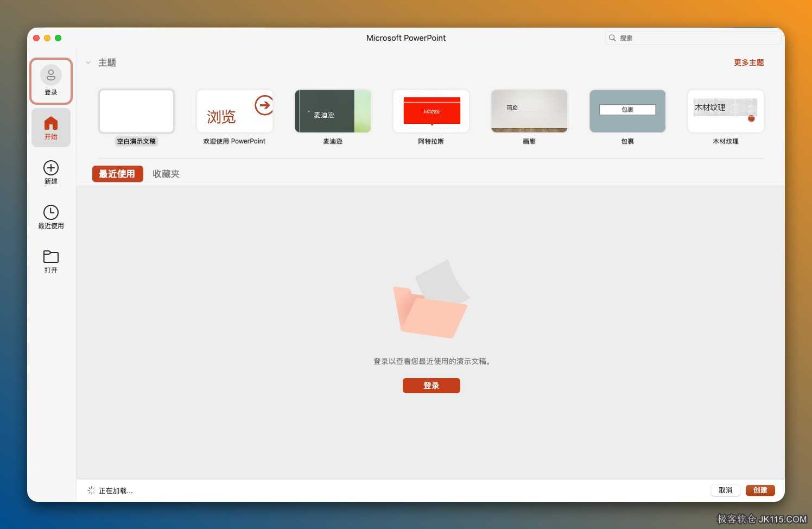812x529 pixels.
Task: Choose the 包裹 theme thumbnail
Action: 627,111
